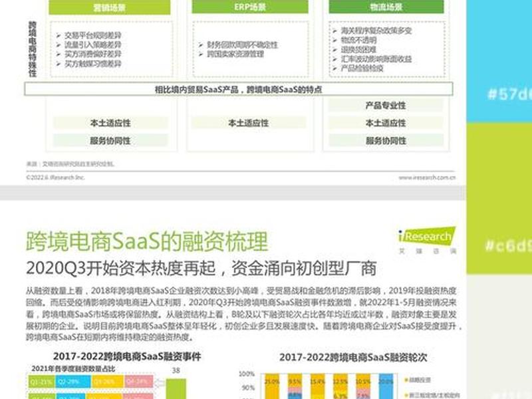This screenshot has height=399, width=532.
Task: Click the paragraph starting 从融资数量上看
Action: pyautogui.click(x=243, y=314)
